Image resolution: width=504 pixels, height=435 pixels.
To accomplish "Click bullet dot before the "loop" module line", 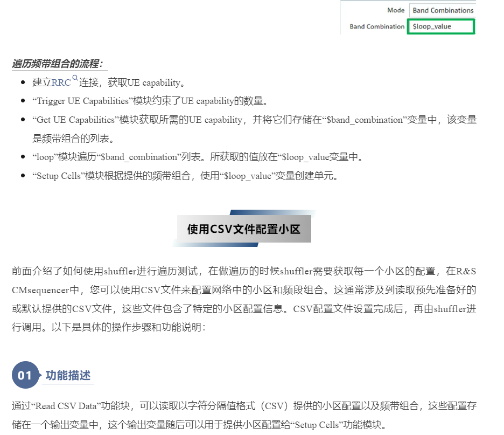I will pos(23,157).
